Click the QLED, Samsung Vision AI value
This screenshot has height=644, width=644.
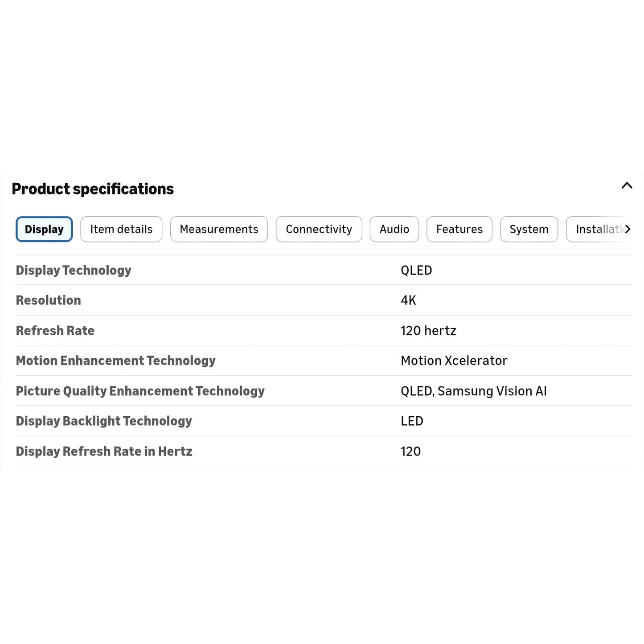click(x=473, y=391)
